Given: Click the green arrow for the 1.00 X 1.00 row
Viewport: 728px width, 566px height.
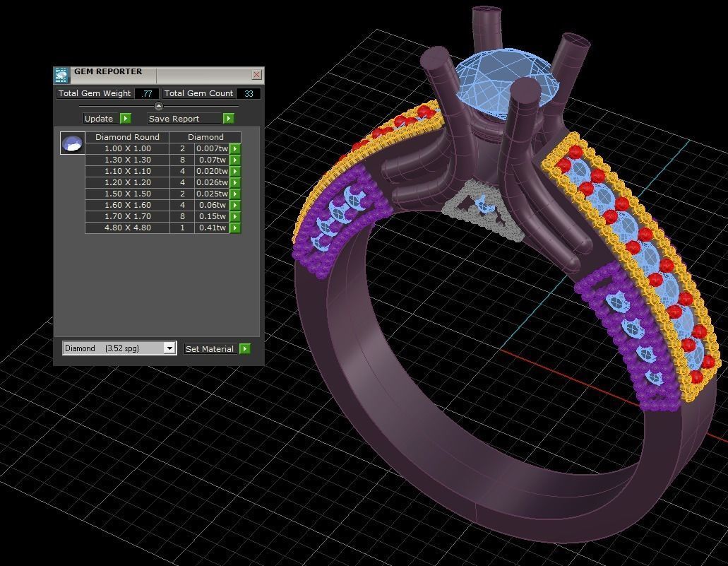Looking at the screenshot, I should coord(235,148).
